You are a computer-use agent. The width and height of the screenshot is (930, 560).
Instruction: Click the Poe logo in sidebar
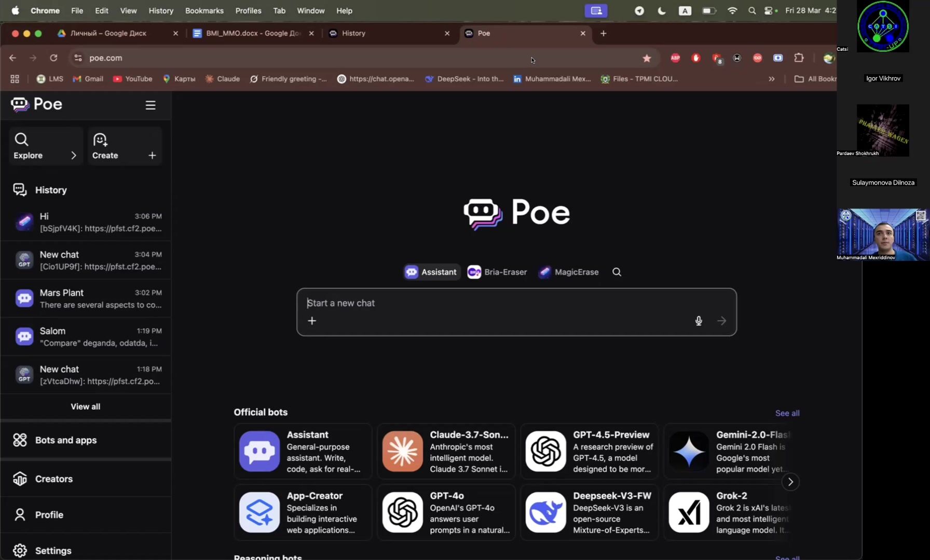tap(36, 104)
